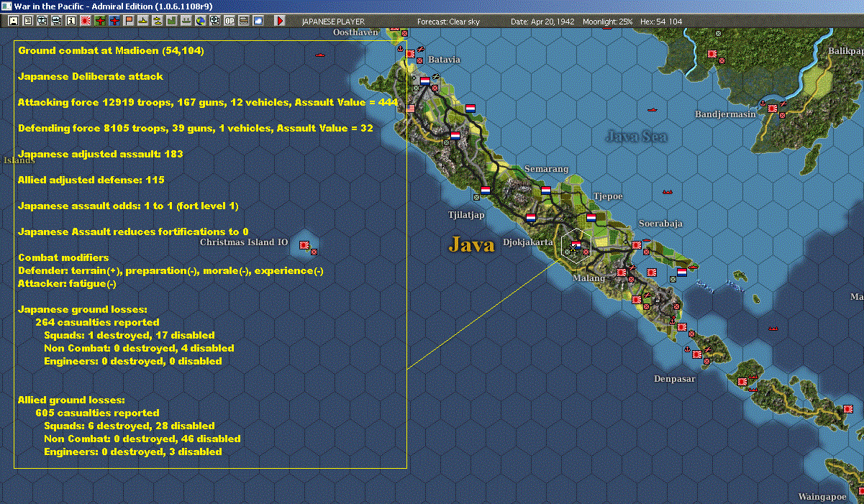The image size is (864, 504).
Task: Click the green base shape toolbar icon
Action: pyautogui.click(x=173, y=21)
